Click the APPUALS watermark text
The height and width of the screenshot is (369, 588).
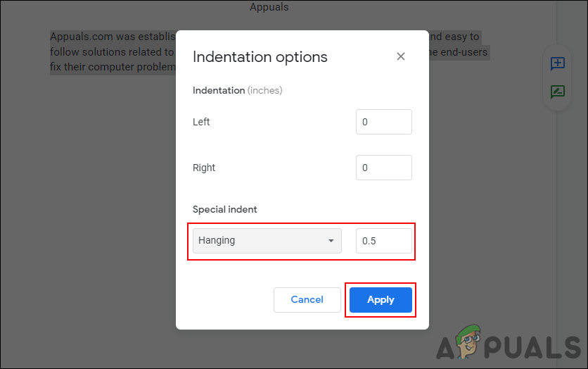point(535,346)
